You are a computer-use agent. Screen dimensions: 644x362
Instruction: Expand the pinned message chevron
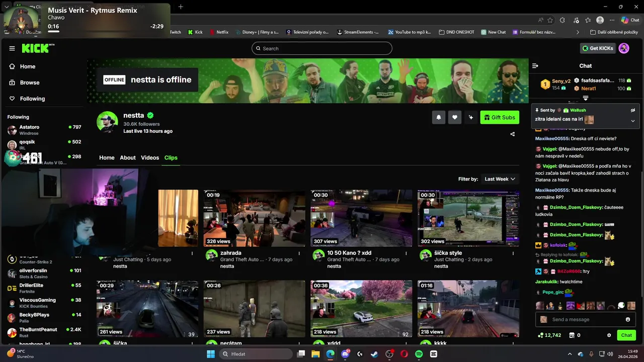[x=633, y=121]
